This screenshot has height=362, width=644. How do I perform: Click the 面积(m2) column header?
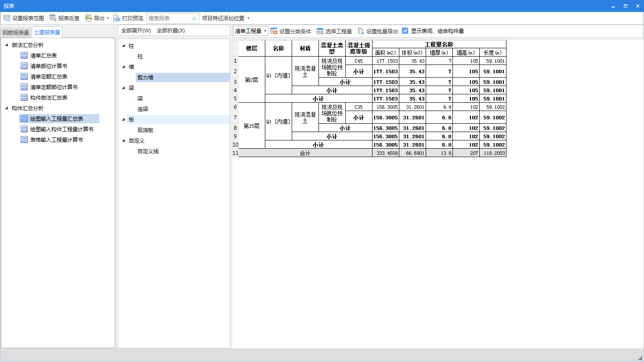pos(386,53)
